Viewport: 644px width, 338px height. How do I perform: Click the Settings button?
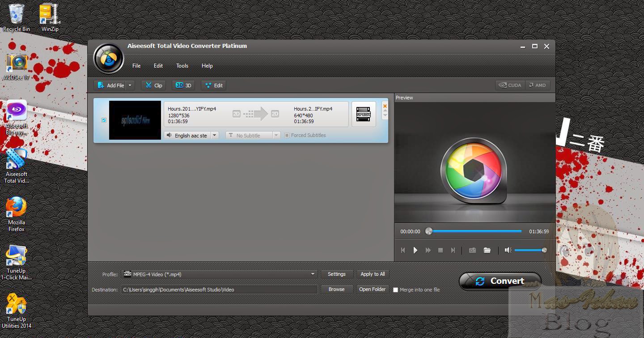[x=337, y=274]
